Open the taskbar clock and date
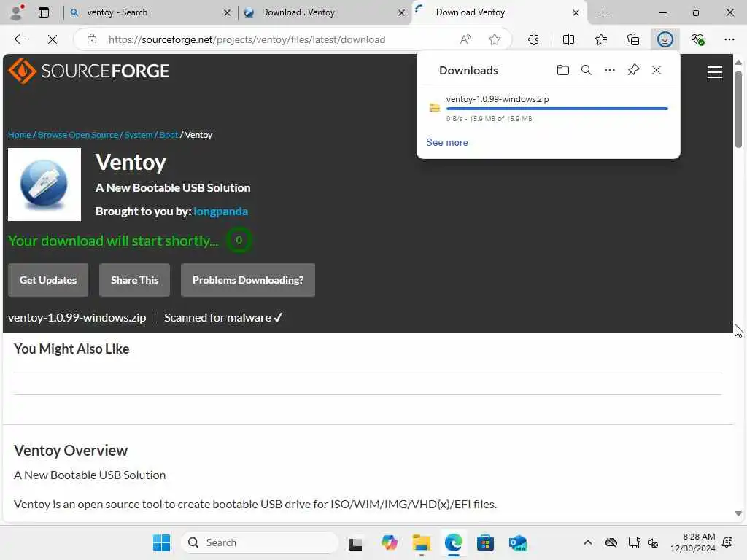 tap(693, 542)
